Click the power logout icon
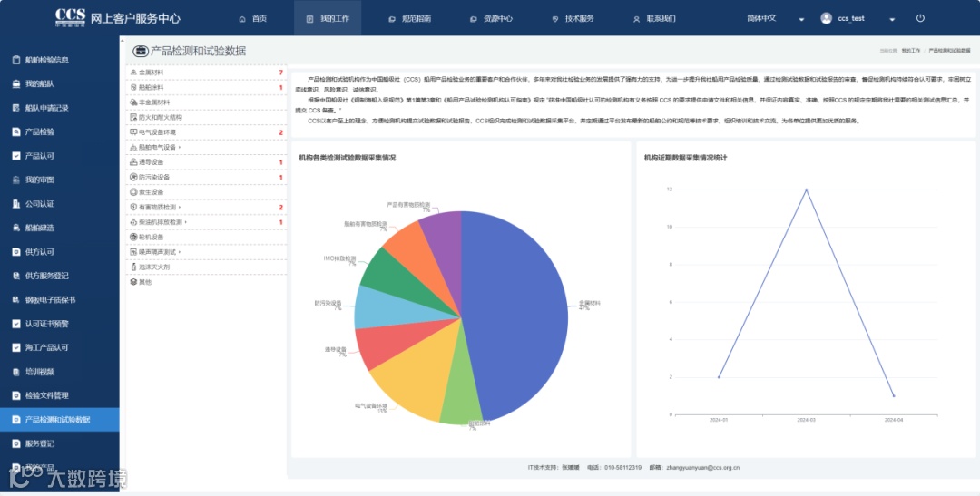Screen dimensions: 980x496 click(920, 18)
